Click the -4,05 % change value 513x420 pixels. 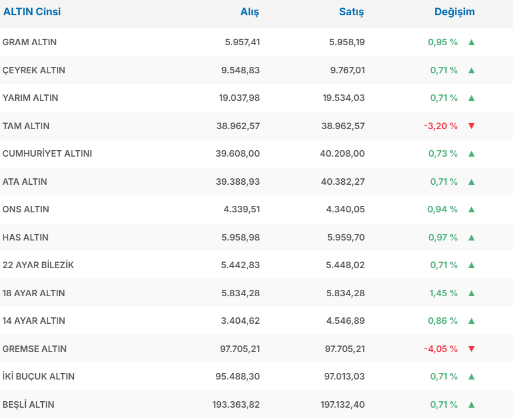440,349
